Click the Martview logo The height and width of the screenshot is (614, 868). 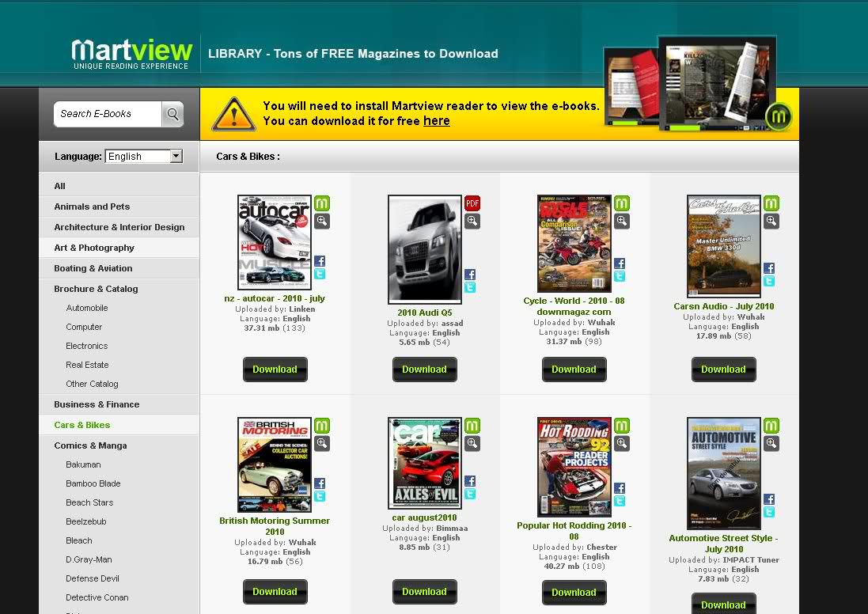pyautogui.click(x=132, y=54)
